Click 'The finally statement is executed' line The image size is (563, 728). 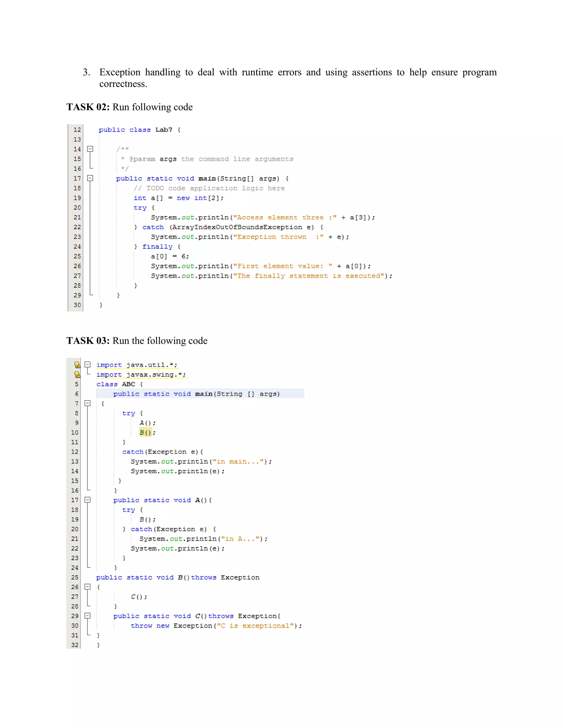(x=272, y=276)
